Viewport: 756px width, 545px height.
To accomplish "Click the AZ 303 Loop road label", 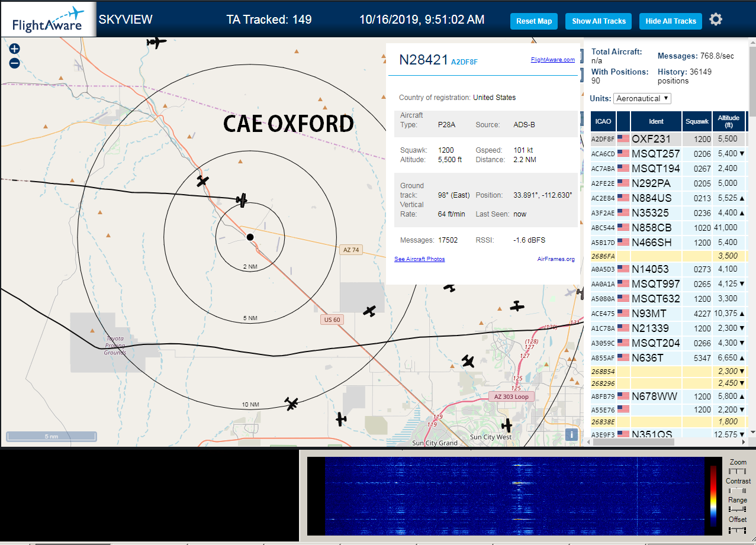I will pyautogui.click(x=511, y=396).
